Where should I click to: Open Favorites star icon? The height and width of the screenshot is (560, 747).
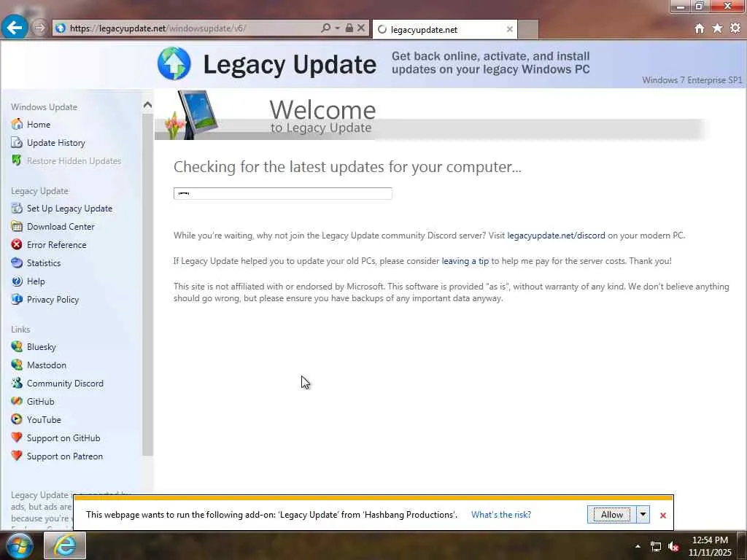click(x=717, y=28)
